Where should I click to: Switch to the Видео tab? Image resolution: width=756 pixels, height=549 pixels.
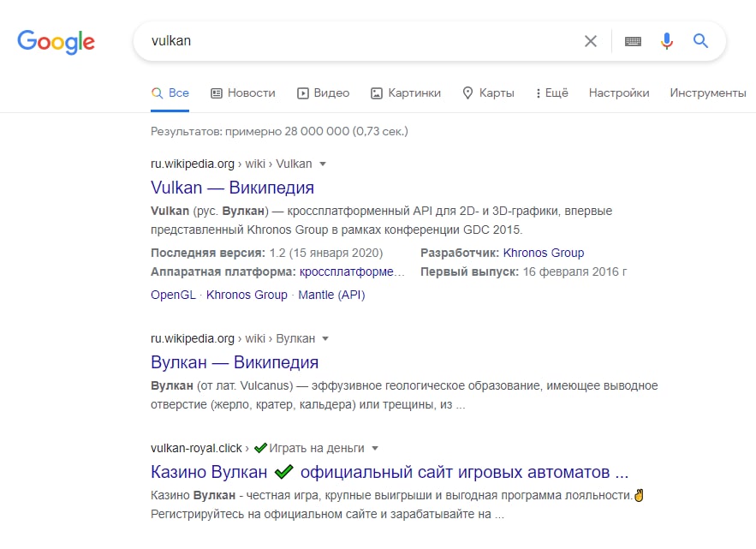pos(324,92)
